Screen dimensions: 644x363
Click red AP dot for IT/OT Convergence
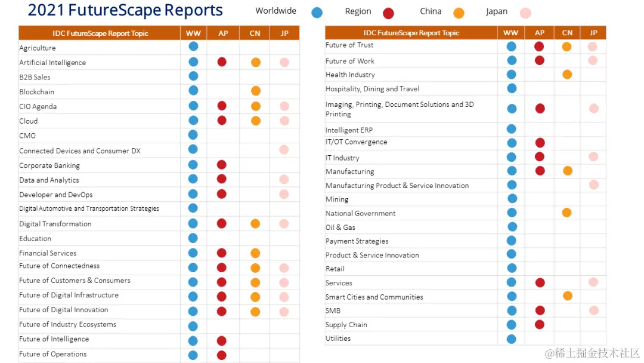point(540,143)
